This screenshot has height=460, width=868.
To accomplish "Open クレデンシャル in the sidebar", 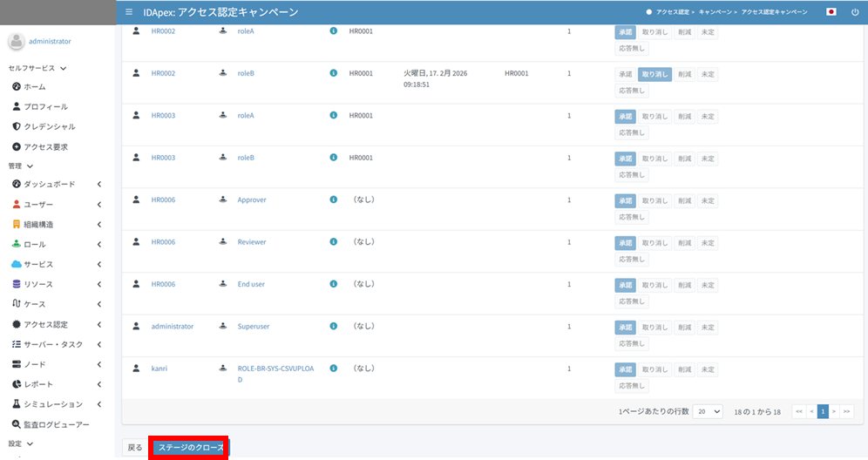I will [50, 127].
